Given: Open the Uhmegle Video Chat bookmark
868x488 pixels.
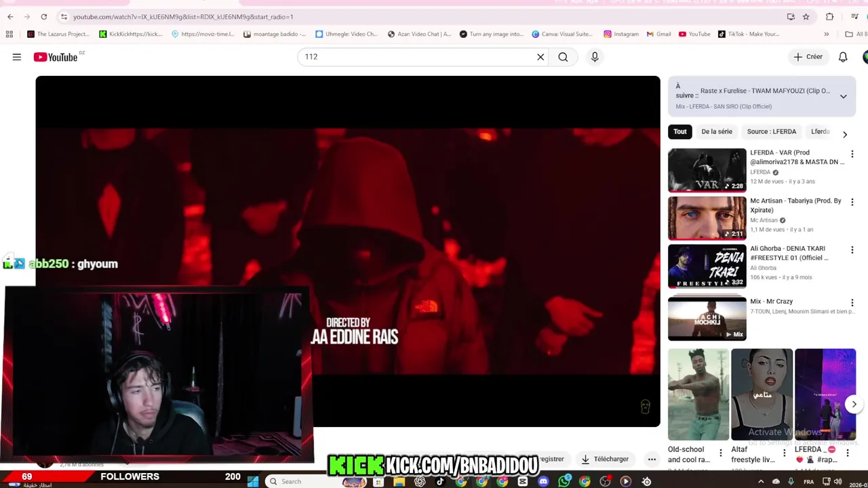Looking at the screenshot, I should (346, 34).
